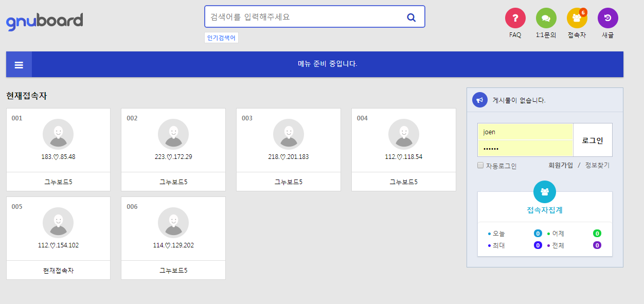Click the username field containing joen
This screenshot has height=304, width=644.
tap(525, 132)
